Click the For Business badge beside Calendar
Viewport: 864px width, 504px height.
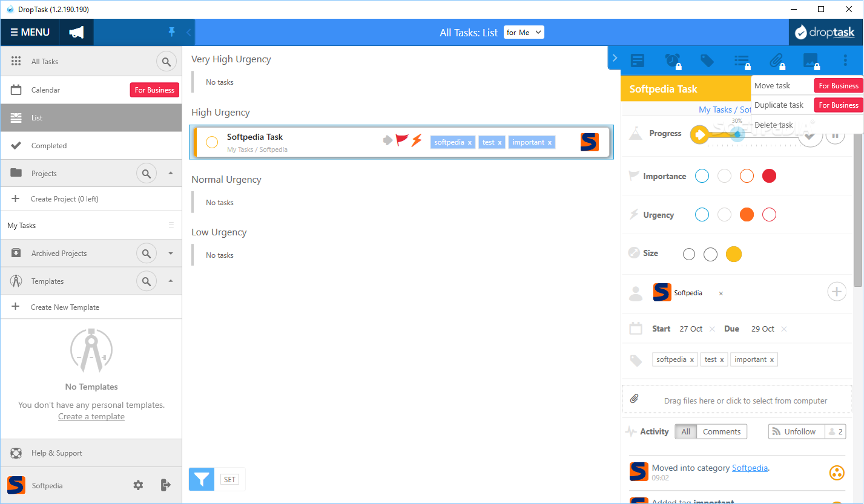coord(154,90)
